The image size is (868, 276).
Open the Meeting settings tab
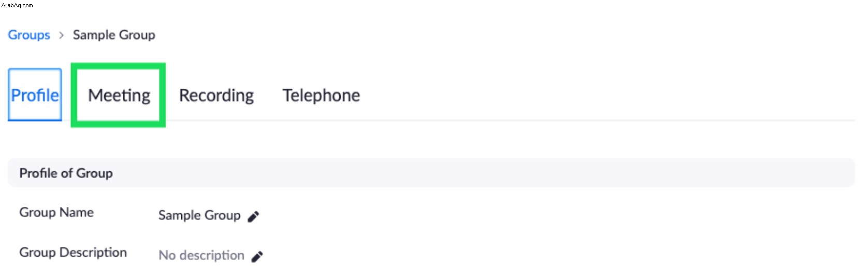click(x=119, y=95)
